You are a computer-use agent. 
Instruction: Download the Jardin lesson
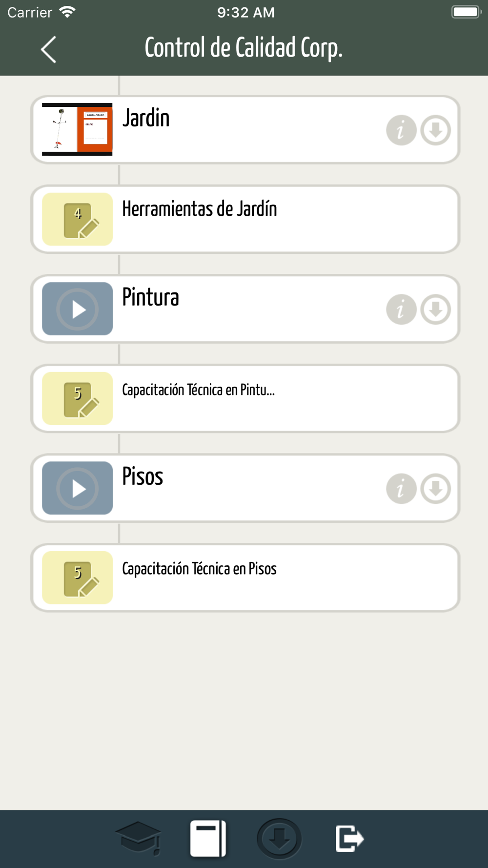(x=436, y=130)
